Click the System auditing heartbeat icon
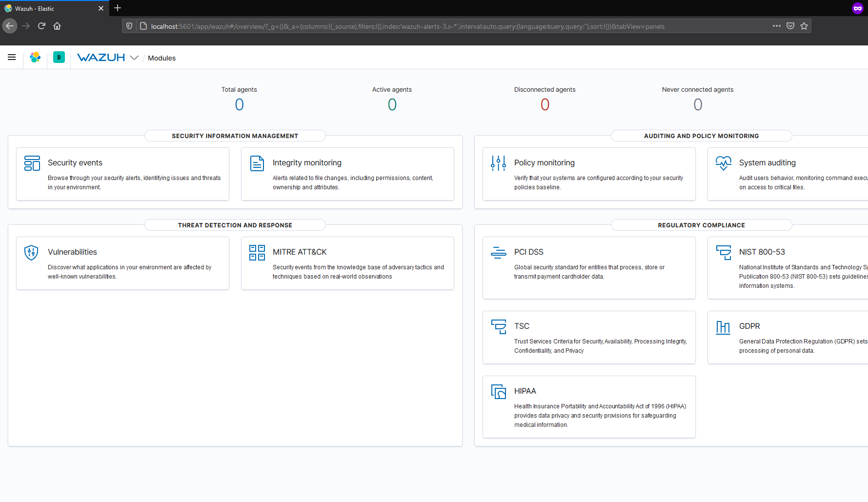 (x=724, y=163)
